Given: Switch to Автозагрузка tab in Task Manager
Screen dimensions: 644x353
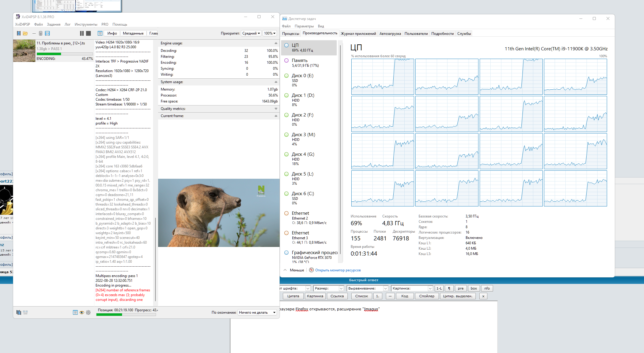Looking at the screenshot, I should [390, 34].
